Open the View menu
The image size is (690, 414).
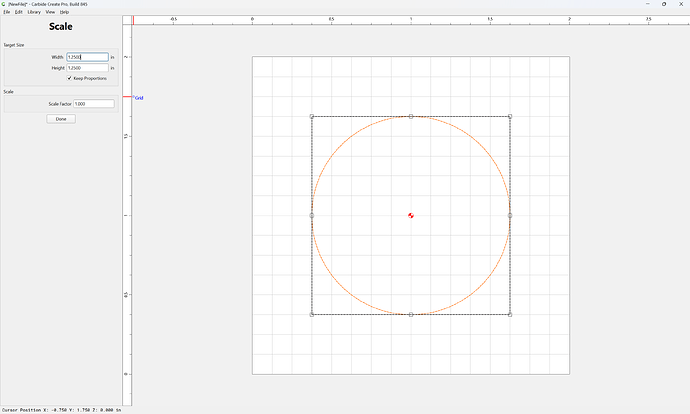(x=50, y=12)
